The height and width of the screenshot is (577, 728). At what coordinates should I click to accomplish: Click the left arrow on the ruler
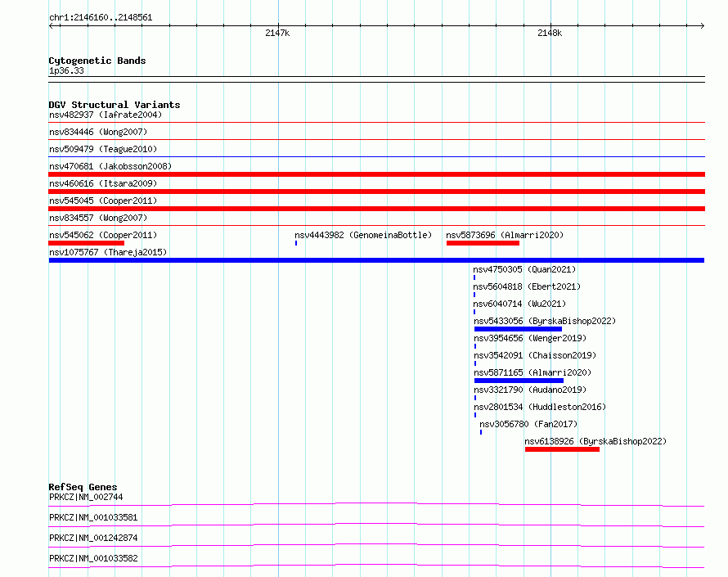click(x=52, y=26)
